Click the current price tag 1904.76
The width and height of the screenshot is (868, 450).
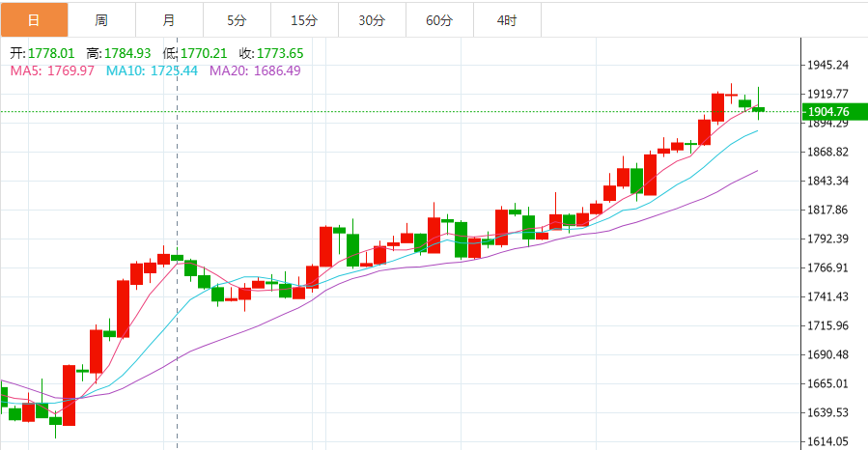830,112
